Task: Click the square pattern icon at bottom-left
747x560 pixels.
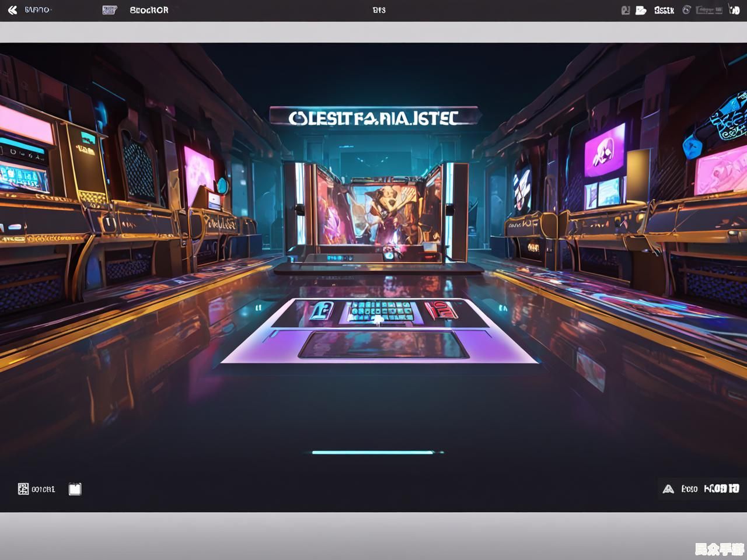Action: pyautogui.click(x=23, y=489)
